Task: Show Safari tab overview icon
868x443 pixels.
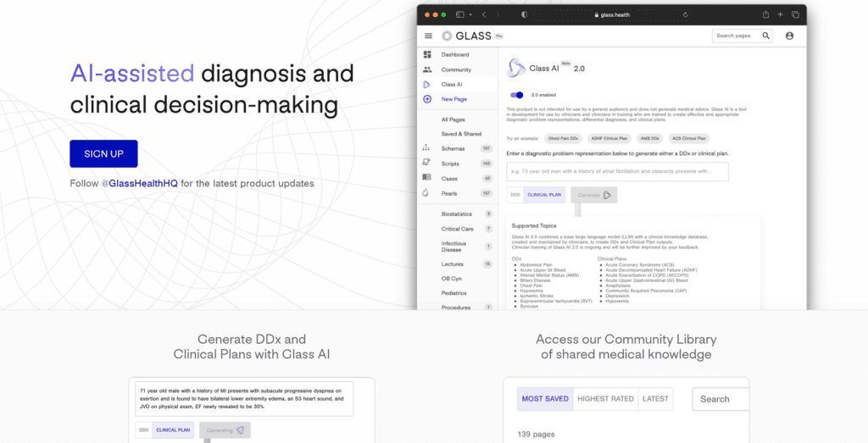Action: coord(795,15)
